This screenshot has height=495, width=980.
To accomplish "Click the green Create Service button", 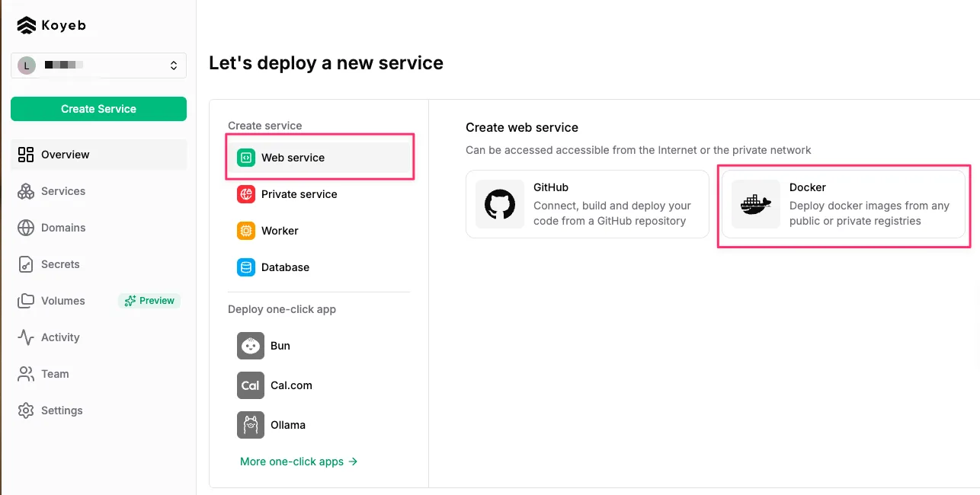I will (x=98, y=109).
